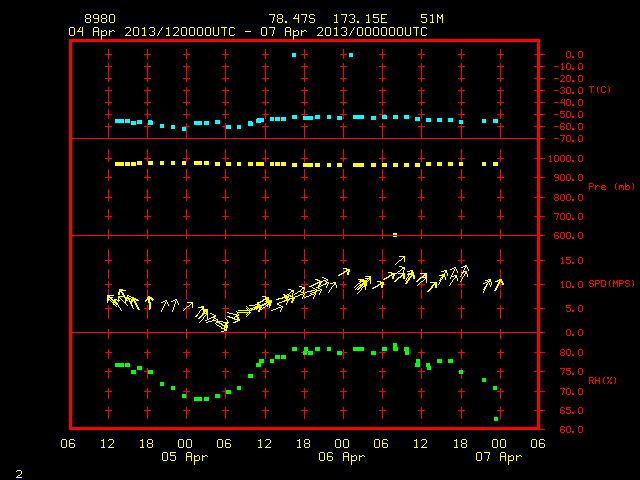Click station ID 8980 in header

click(100, 19)
